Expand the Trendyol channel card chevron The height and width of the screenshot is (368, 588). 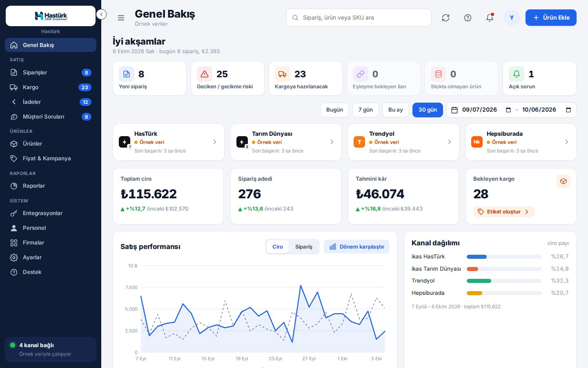click(x=449, y=142)
